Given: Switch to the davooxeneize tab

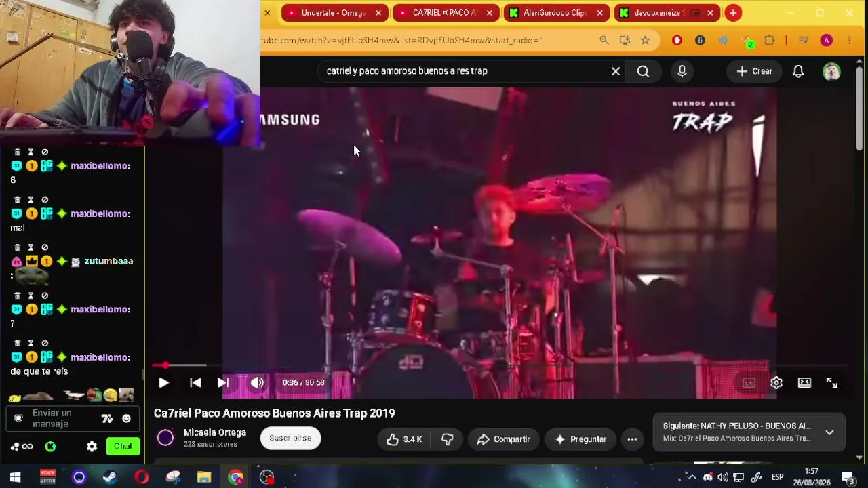Looking at the screenshot, I should tap(660, 13).
